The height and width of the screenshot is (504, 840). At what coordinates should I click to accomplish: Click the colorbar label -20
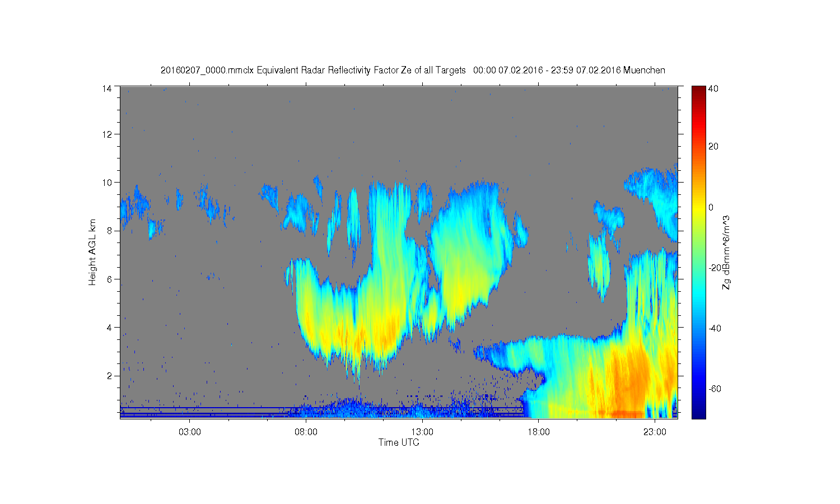714,268
